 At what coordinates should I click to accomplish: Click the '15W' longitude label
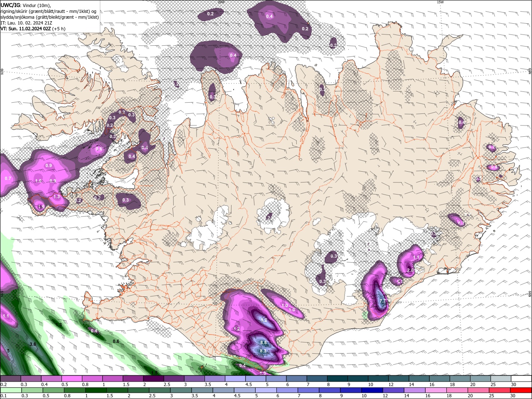440,2
